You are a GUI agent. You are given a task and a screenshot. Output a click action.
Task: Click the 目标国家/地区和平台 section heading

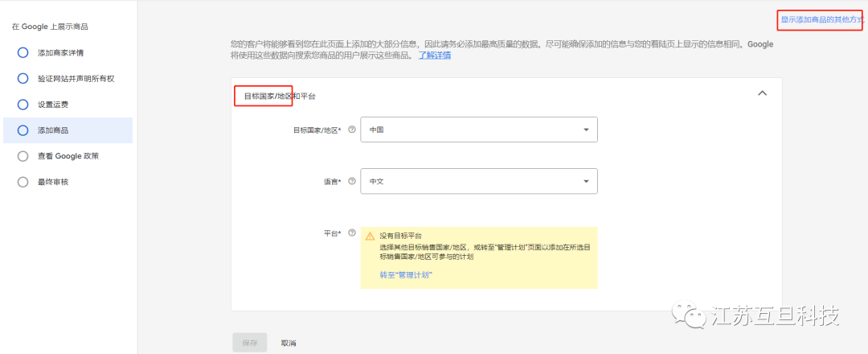[x=280, y=97]
